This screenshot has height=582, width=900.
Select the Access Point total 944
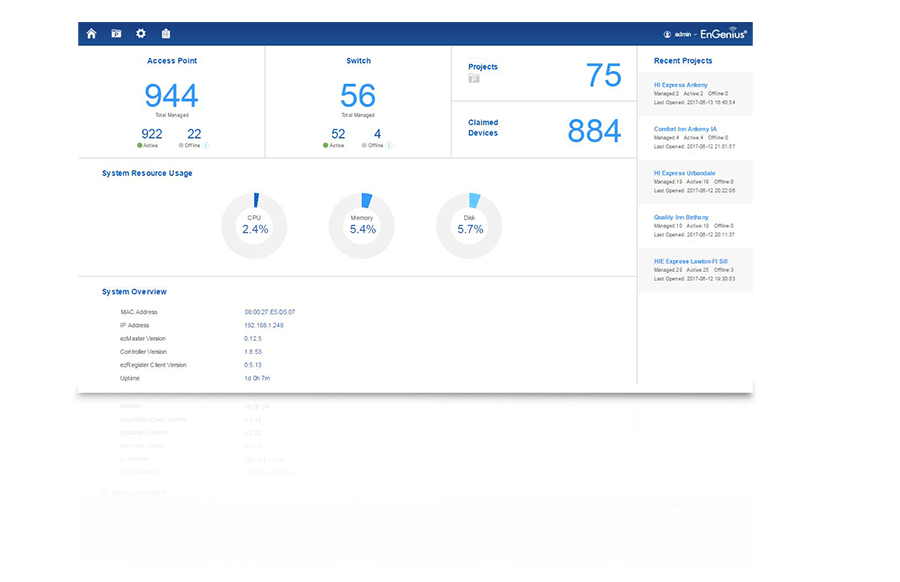(x=171, y=95)
